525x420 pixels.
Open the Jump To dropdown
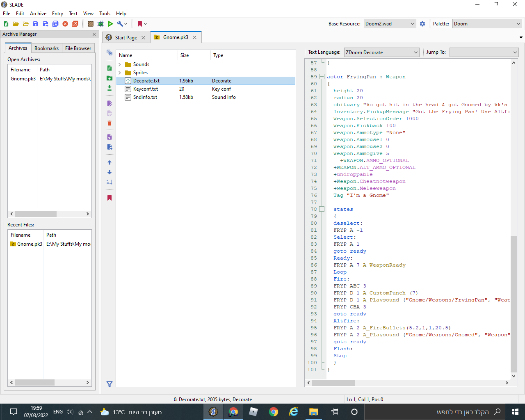(484, 52)
